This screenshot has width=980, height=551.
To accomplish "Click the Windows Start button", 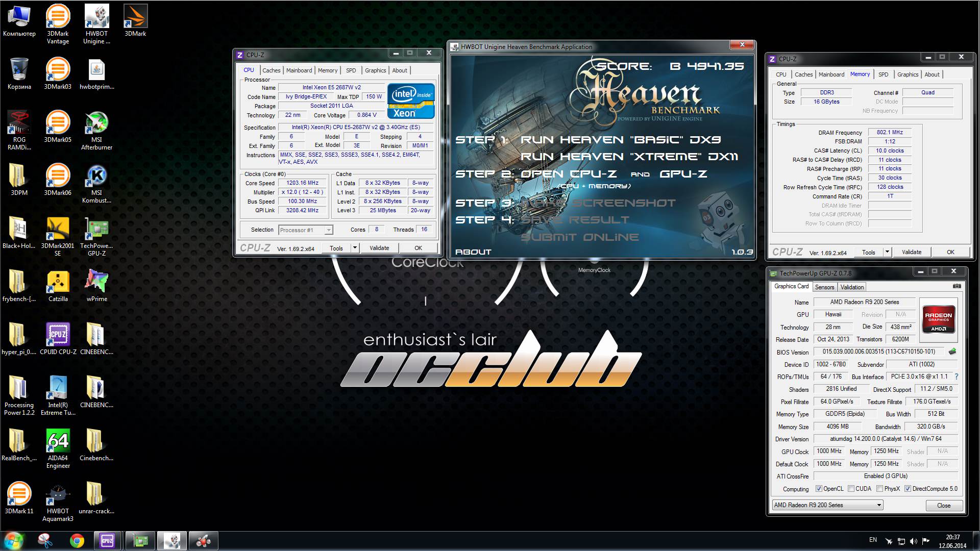I will point(14,541).
